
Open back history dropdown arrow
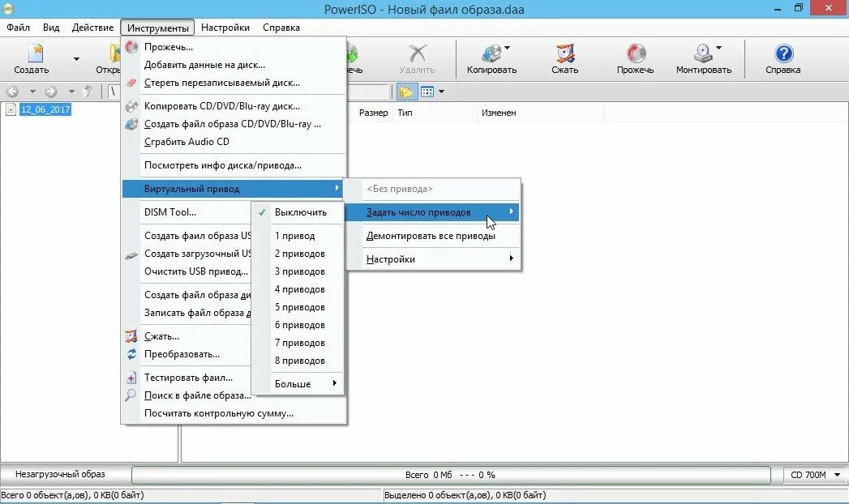pyautogui.click(x=32, y=92)
